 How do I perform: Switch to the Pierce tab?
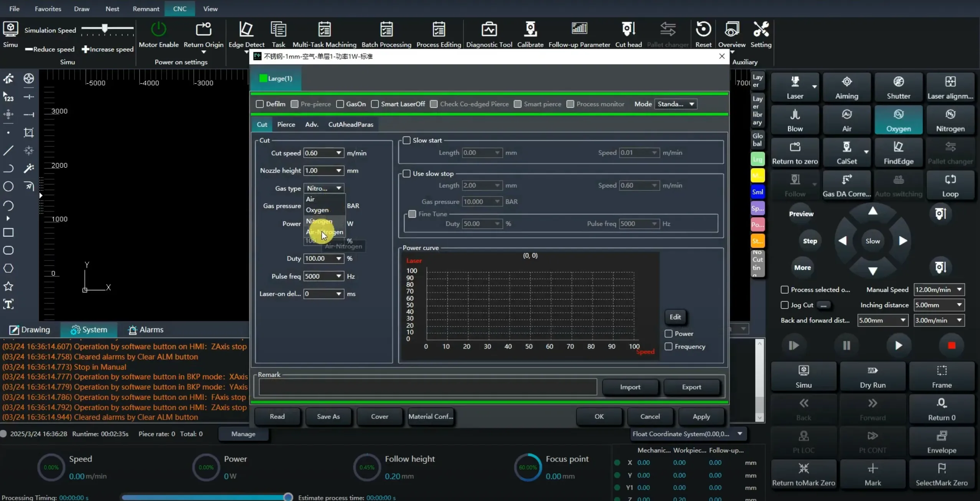(286, 124)
